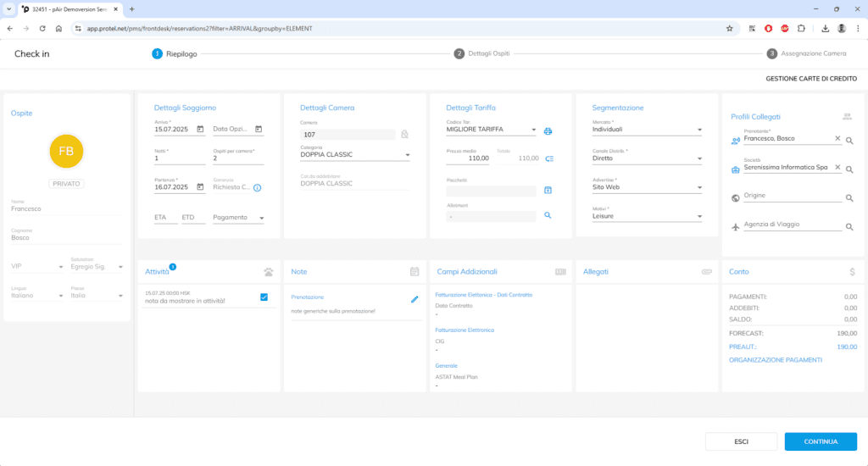The height and width of the screenshot is (466, 868).
Task: Click the GESTIONE CARTE DI CREDITO link
Action: tap(811, 78)
